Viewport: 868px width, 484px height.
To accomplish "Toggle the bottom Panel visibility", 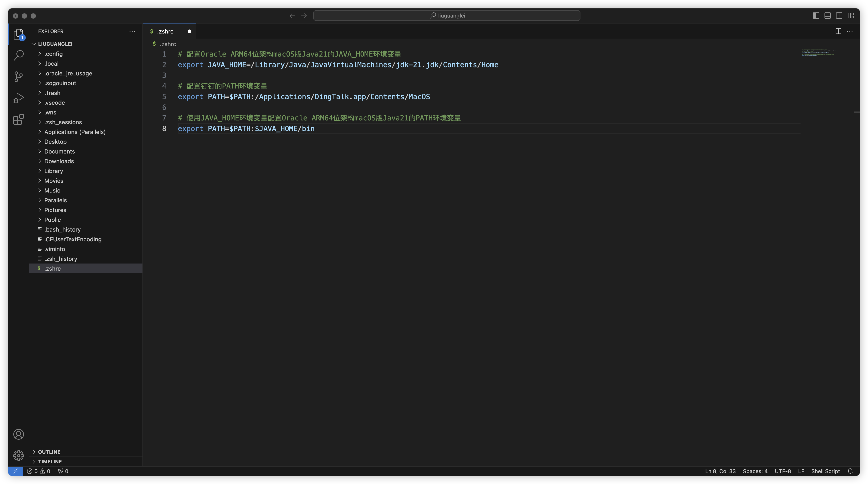I will (x=828, y=16).
